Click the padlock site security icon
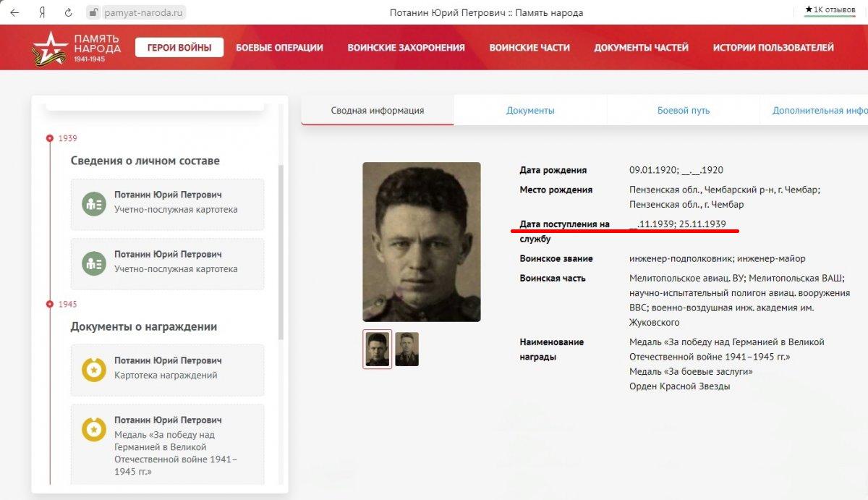868x500 pixels. [92, 12]
